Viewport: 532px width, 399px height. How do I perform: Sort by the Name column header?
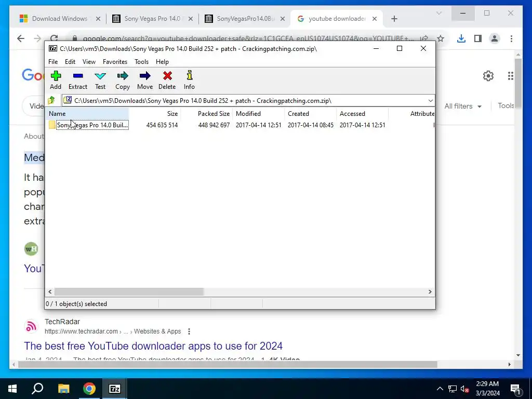click(x=87, y=114)
